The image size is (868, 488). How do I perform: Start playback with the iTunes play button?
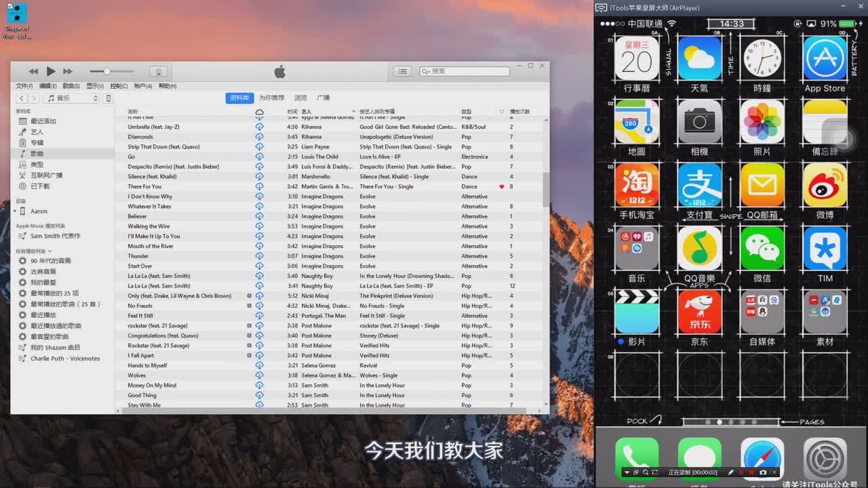pos(51,71)
